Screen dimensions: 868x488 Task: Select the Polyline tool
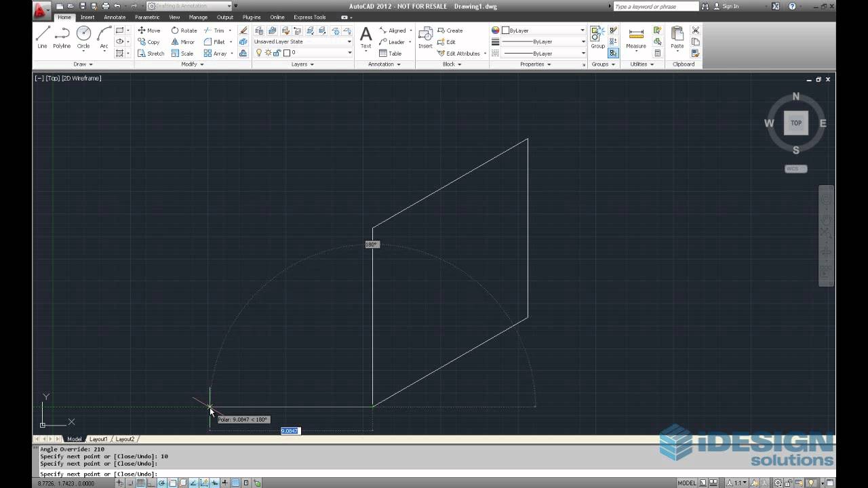point(62,37)
